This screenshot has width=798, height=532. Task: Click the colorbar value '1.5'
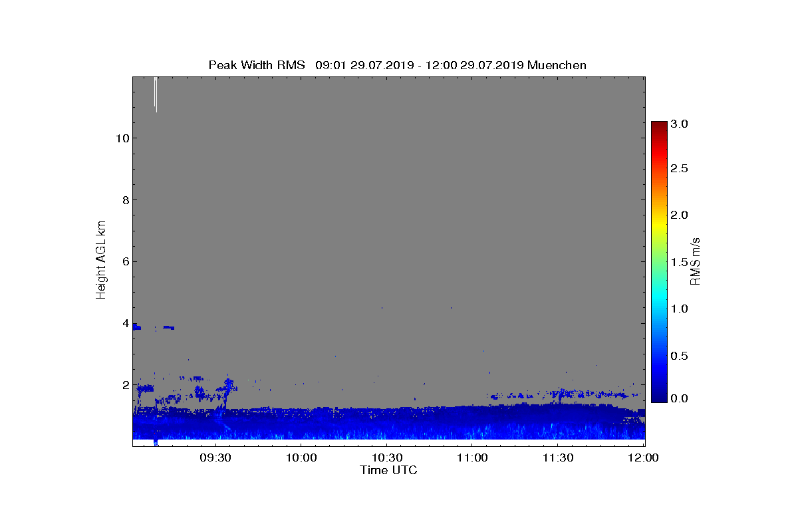click(679, 263)
